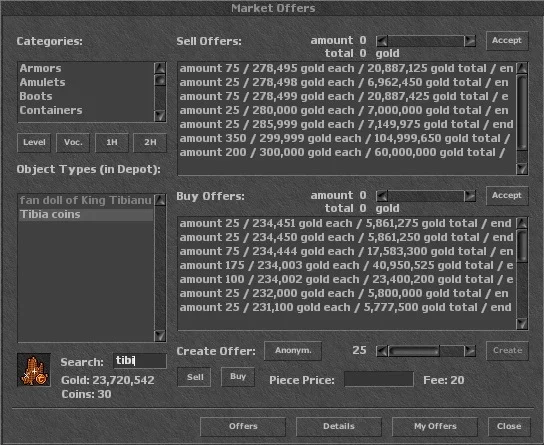
Task: Select Tibia coins in object list
Action: pos(85,214)
